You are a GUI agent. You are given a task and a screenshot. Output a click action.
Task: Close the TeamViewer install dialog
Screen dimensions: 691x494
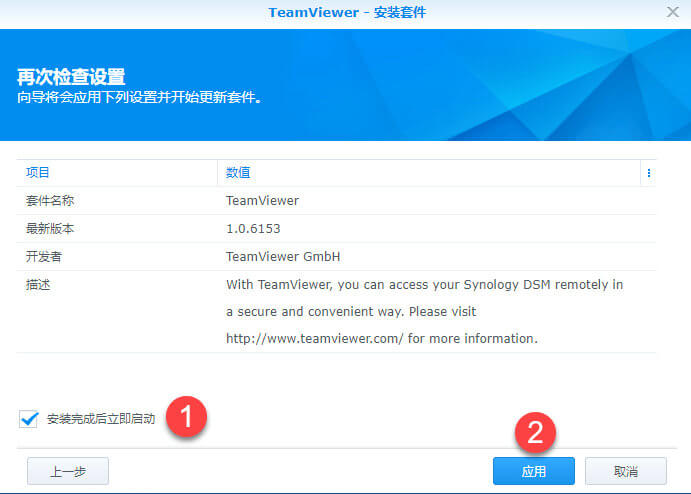click(x=672, y=12)
